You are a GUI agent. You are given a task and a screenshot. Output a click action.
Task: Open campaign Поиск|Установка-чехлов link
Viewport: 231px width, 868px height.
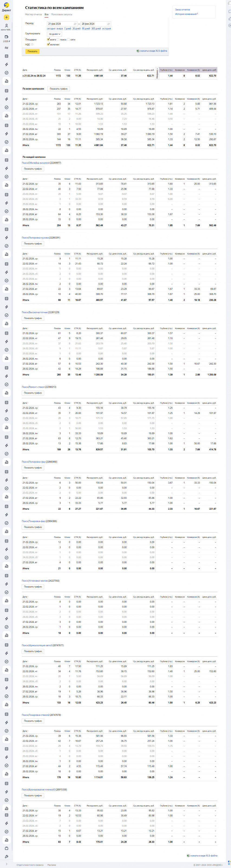[35, 580]
